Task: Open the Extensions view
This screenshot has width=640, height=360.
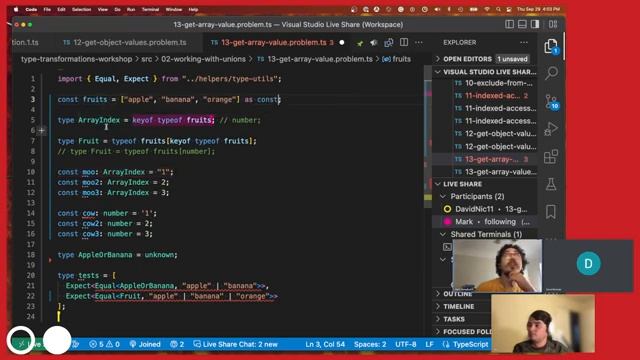Action: [x=551, y=156]
